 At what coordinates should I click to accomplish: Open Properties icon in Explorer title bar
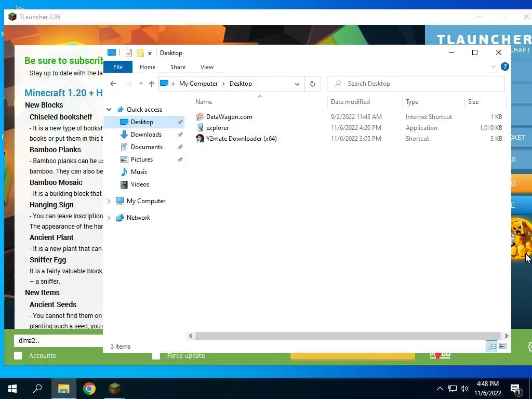pos(129,53)
